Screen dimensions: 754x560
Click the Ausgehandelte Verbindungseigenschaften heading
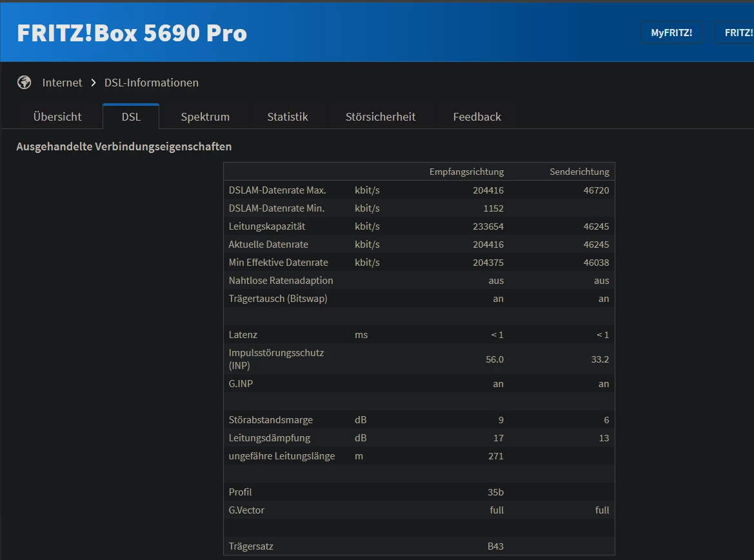coord(124,146)
